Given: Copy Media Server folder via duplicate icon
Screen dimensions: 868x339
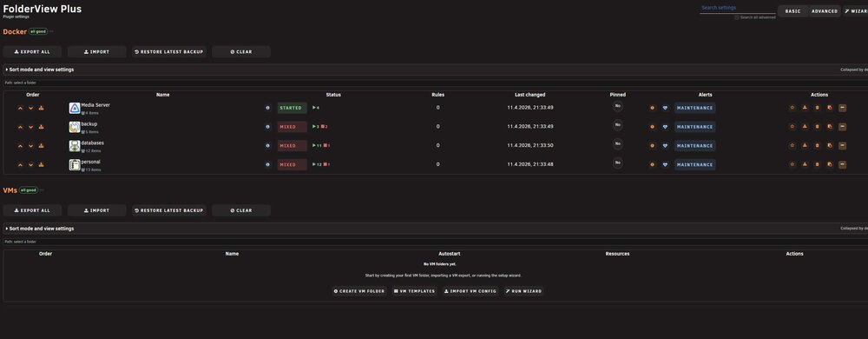Looking at the screenshot, I should coord(830,108).
